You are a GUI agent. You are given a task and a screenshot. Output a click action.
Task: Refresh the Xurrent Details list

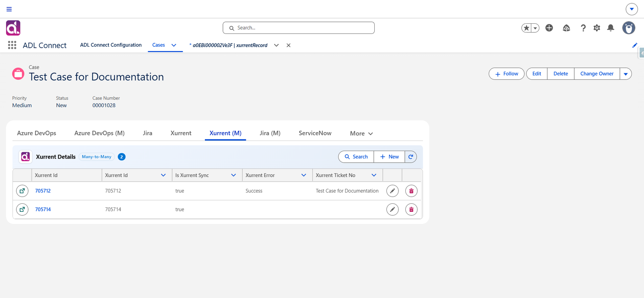click(411, 157)
